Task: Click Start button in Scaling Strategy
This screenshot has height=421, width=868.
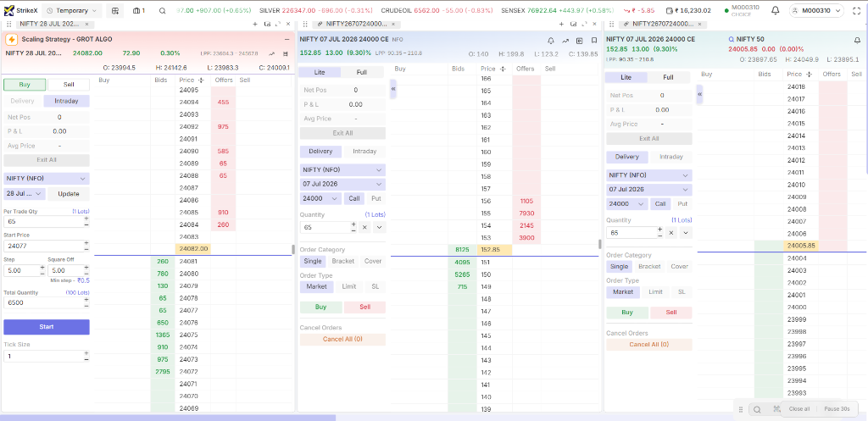Action: pyautogui.click(x=47, y=326)
